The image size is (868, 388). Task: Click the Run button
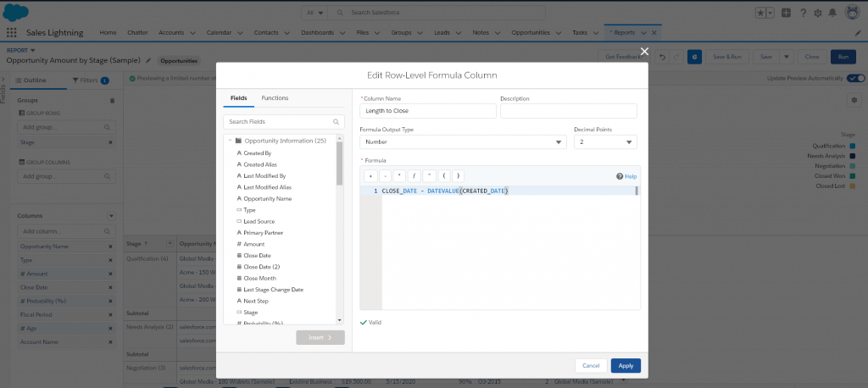pos(843,57)
